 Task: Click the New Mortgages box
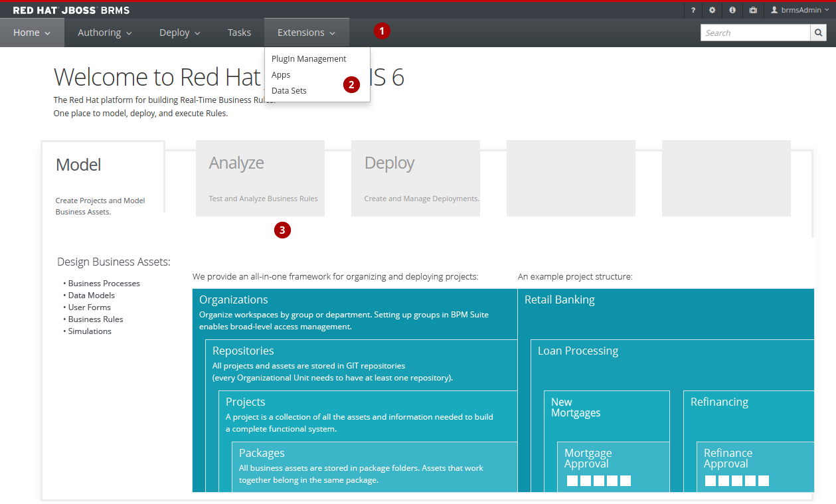click(607, 441)
